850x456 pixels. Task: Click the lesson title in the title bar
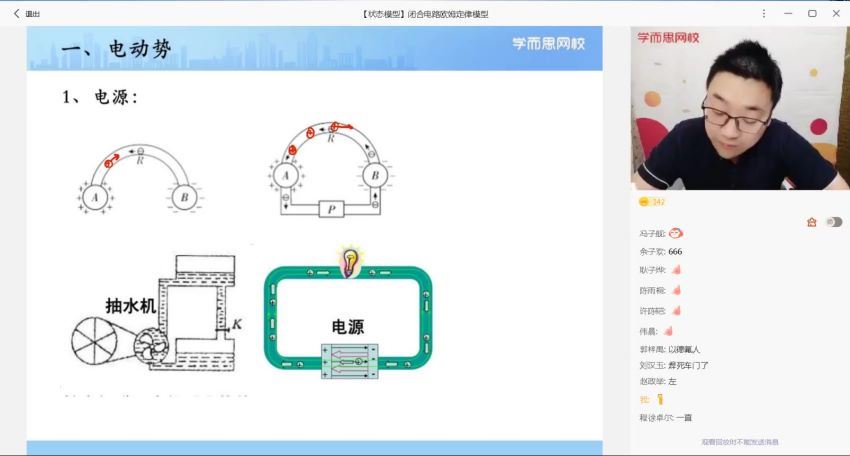pos(425,14)
